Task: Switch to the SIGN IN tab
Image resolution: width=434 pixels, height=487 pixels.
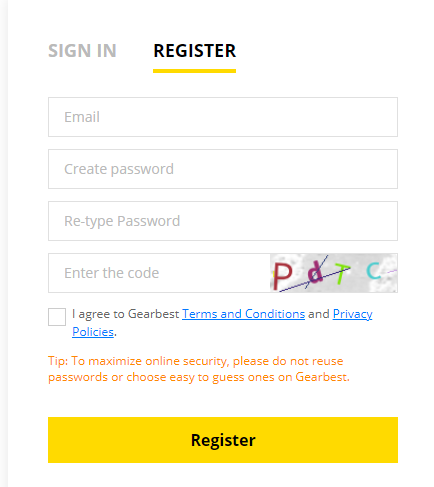Action: tap(82, 51)
